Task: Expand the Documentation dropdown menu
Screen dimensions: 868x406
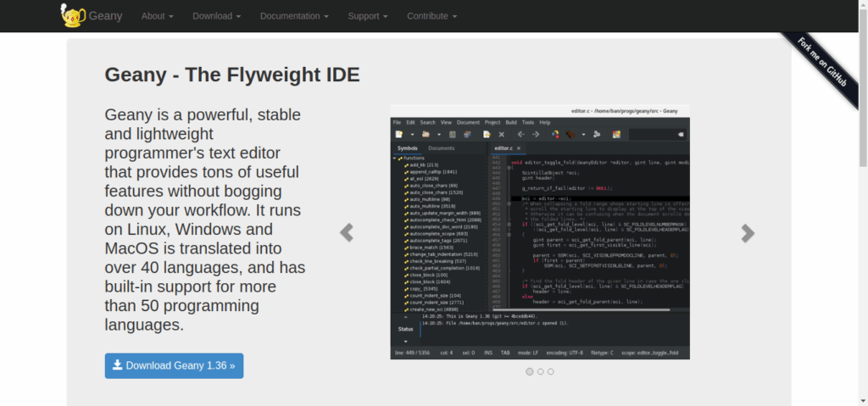Action: 294,16
